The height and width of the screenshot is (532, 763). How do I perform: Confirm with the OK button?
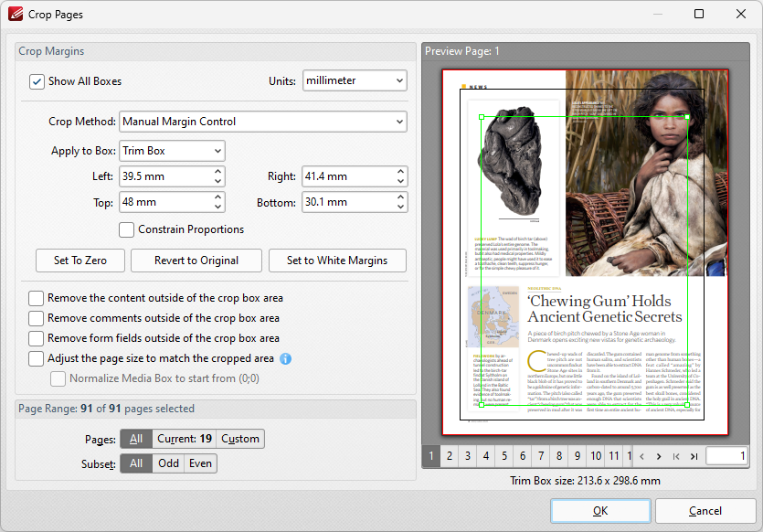pyautogui.click(x=600, y=511)
